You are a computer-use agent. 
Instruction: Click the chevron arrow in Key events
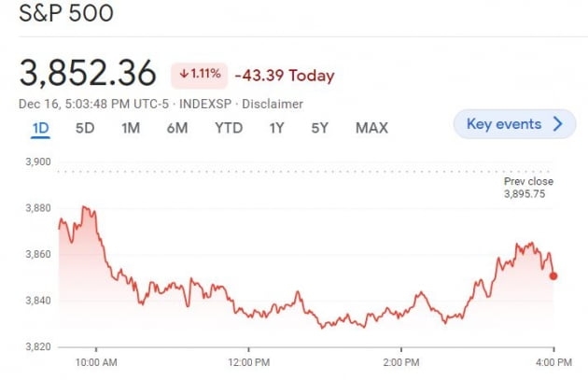[x=558, y=124]
